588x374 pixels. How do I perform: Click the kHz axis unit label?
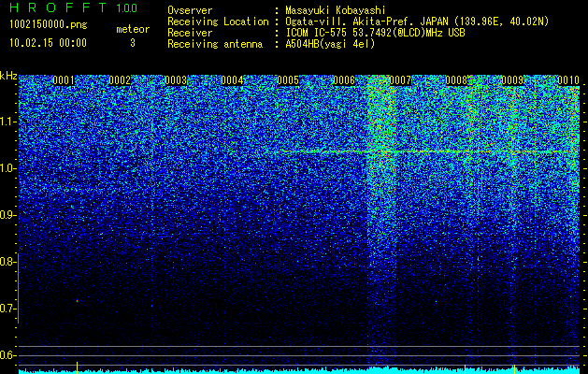(8, 76)
